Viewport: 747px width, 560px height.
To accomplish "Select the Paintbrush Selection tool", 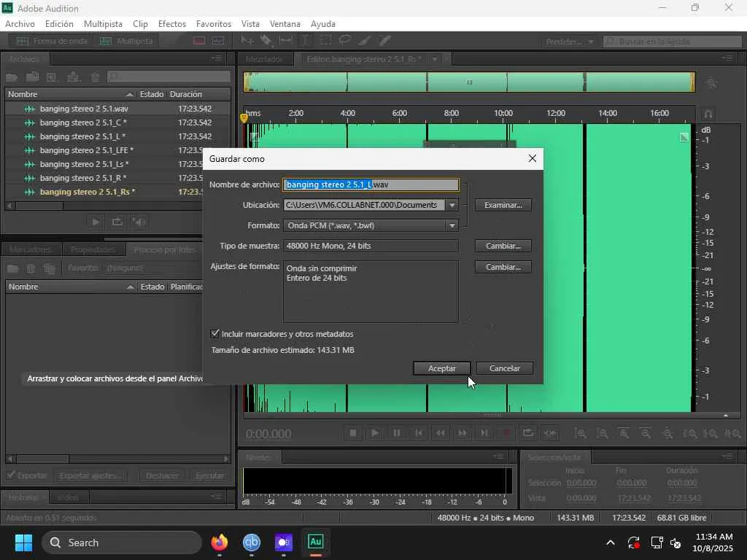I will pos(365,41).
